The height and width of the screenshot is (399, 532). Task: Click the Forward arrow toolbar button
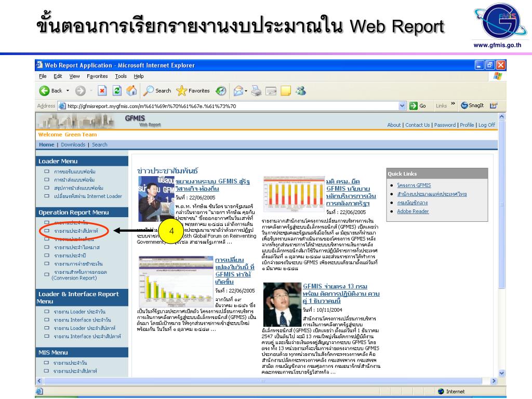(81, 90)
